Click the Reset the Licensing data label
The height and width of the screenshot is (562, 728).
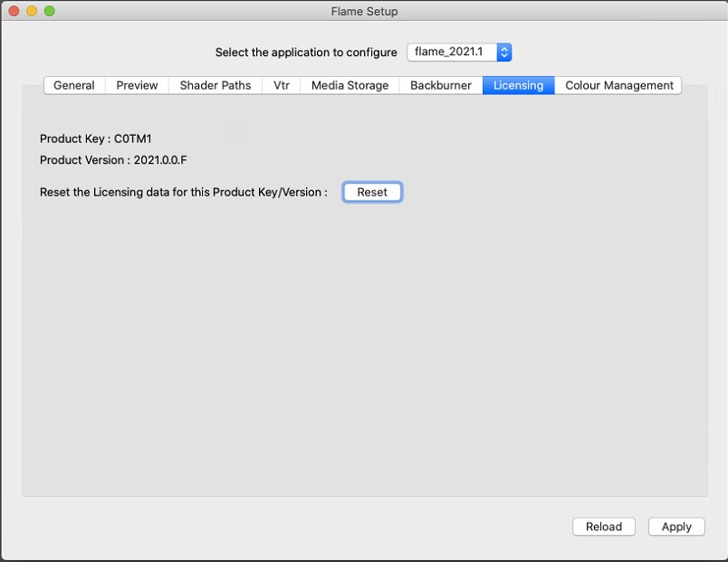pos(184,192)
